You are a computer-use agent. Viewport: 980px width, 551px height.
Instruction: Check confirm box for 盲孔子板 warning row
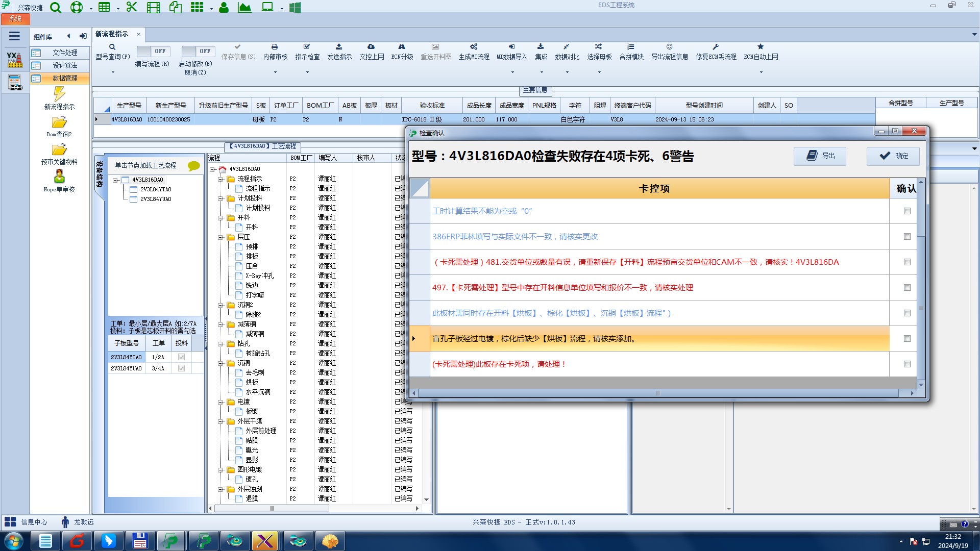click(907, 339)
